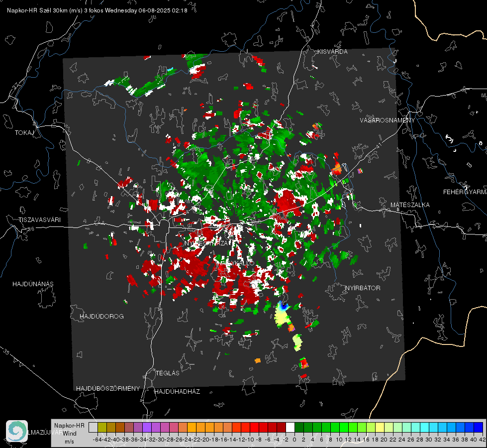Click road number 36 near Tiszavasvári
Image resolution: width=487 pixels, height=448 pixels.
[31, 229]
